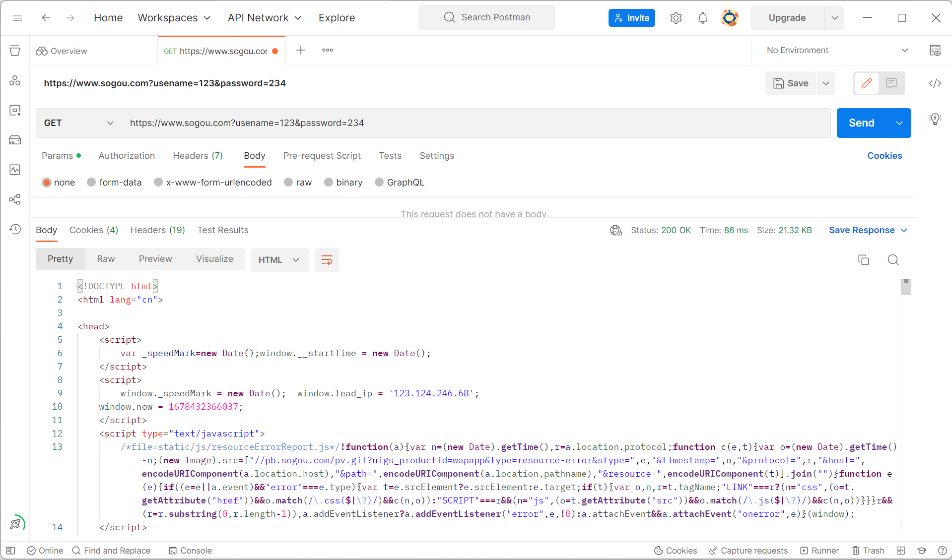Click the network globe icon beside Status
This screenshot has height=560, width=952.
pos(616,230)
